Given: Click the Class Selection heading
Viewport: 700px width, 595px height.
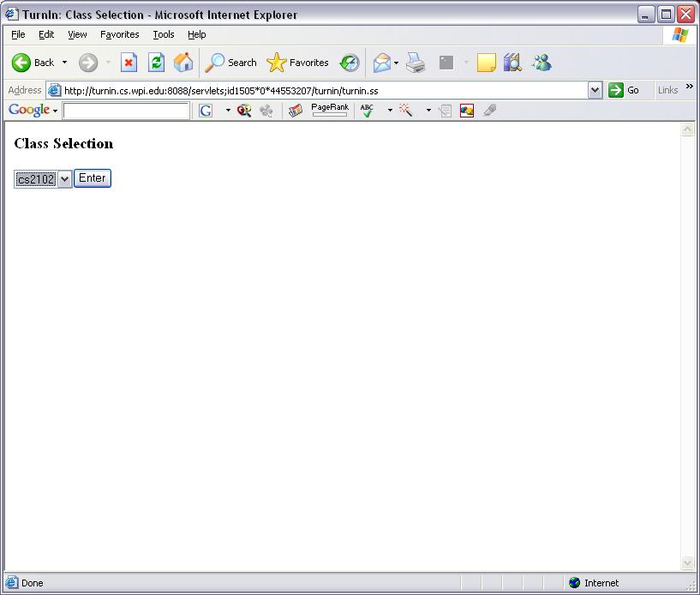Looking at the screenshot, I should coord(63,143).
